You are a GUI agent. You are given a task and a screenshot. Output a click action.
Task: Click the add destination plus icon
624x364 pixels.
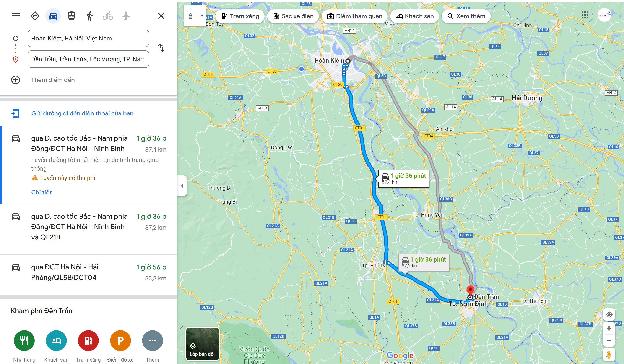pyautogui.click(x=16, y=80)
